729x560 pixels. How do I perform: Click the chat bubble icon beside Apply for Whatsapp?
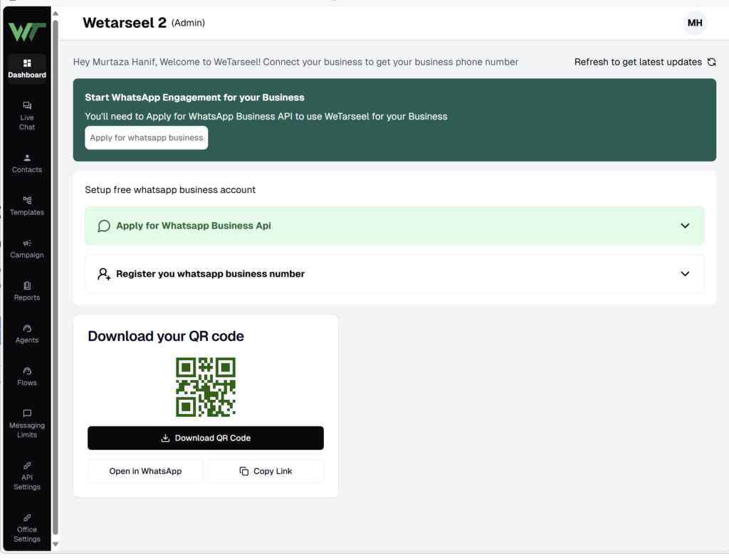click(104, 226)
